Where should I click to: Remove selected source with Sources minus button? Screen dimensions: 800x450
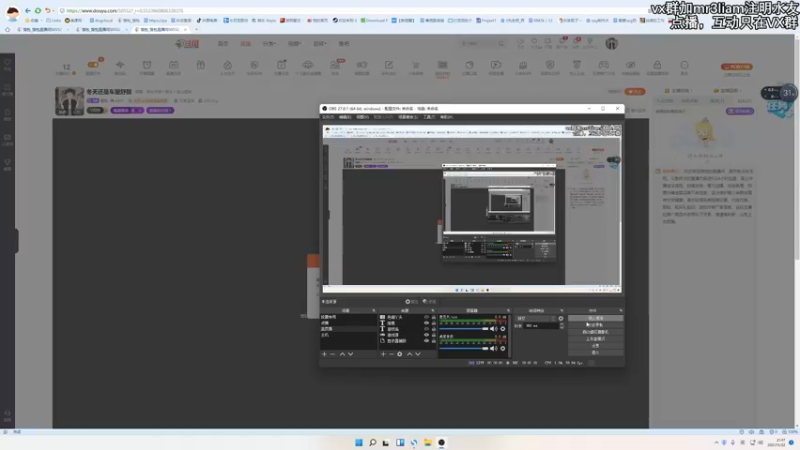[x=391, y=354]
